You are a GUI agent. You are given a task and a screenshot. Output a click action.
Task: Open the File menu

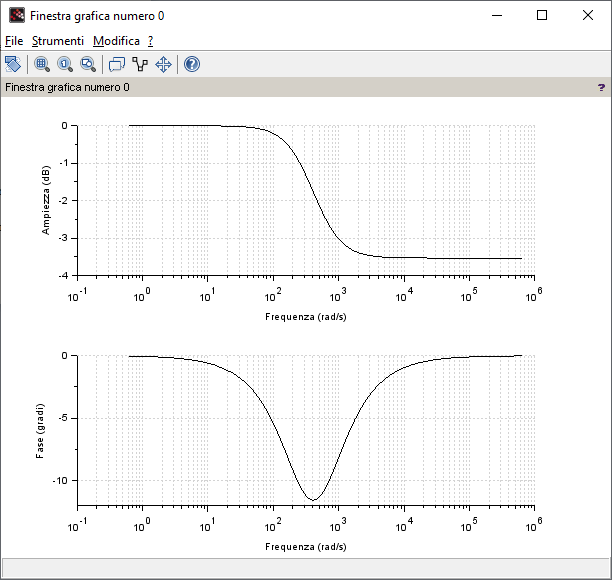[x=13, y=41]
